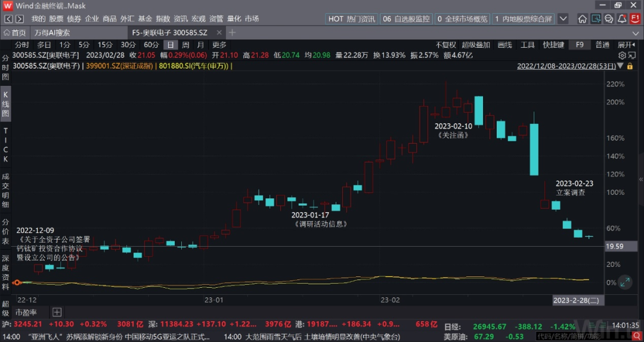Select 30分 candlestick period
The height and width of the screenshot is (342, 644).
(128, 45)
